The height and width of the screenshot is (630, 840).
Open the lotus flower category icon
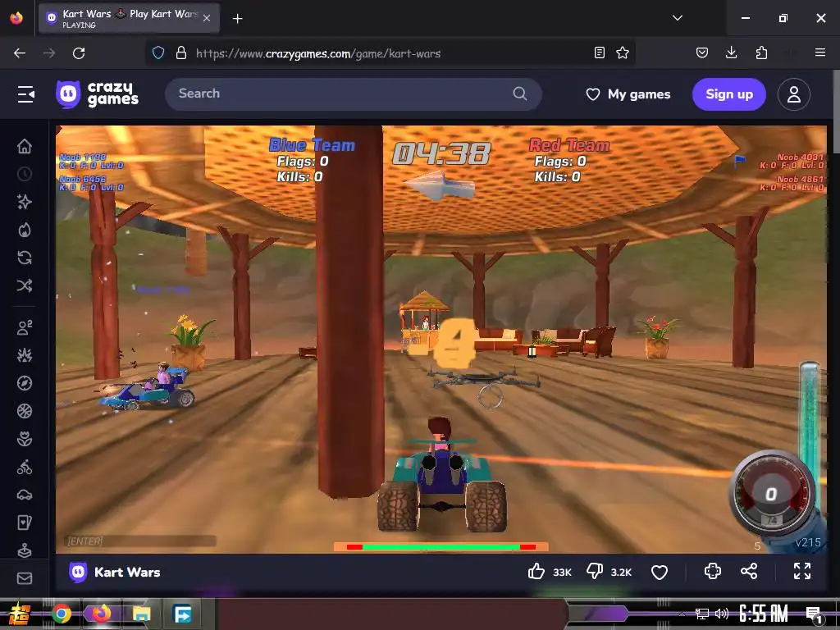pos(24,440)
